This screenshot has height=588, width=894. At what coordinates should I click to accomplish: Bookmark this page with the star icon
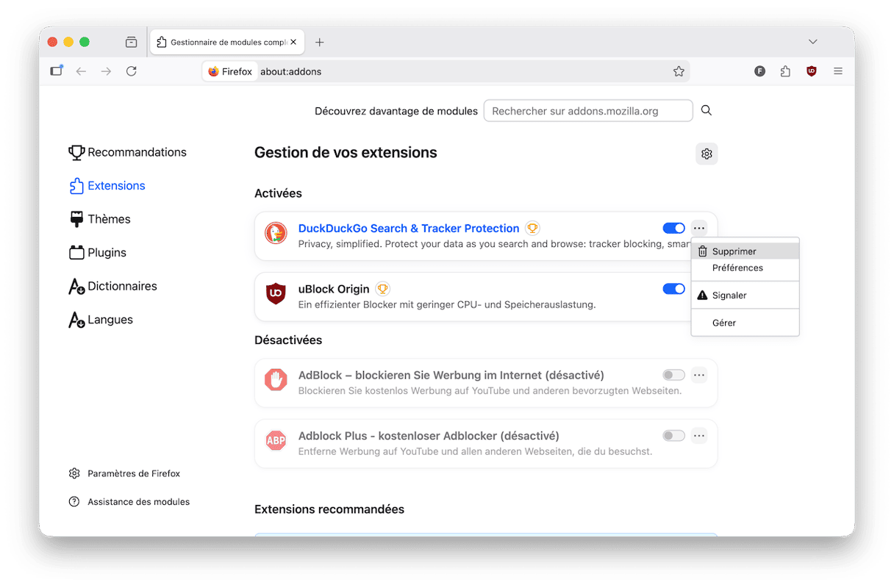click(679, 71)
